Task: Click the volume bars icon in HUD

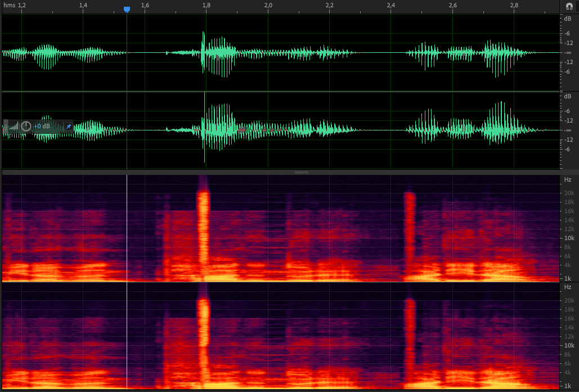Action: click(x=14, y=127)
